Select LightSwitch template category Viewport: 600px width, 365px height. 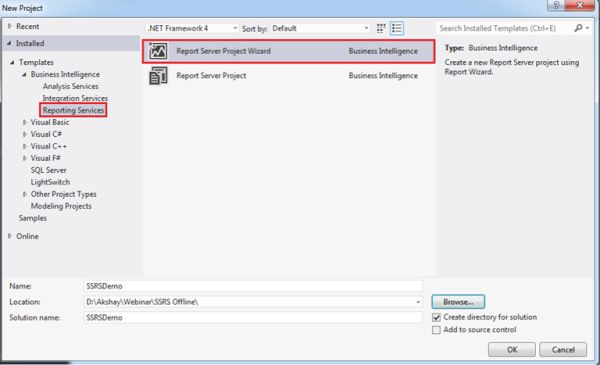[x=50, y=182]
